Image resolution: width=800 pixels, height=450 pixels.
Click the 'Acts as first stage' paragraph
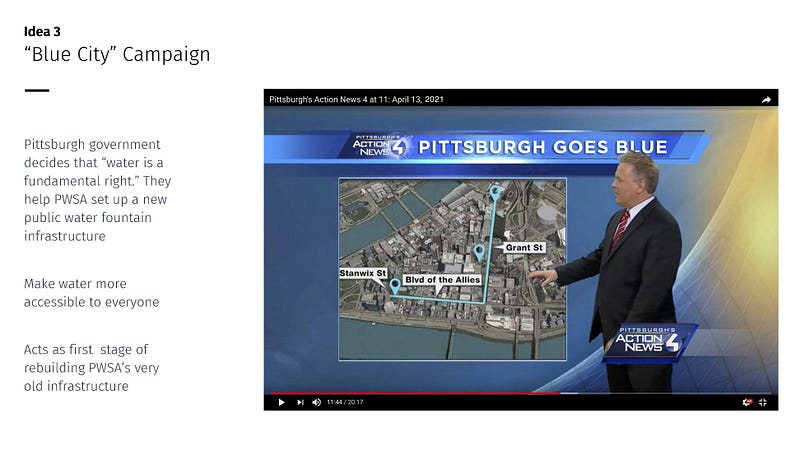91,367
